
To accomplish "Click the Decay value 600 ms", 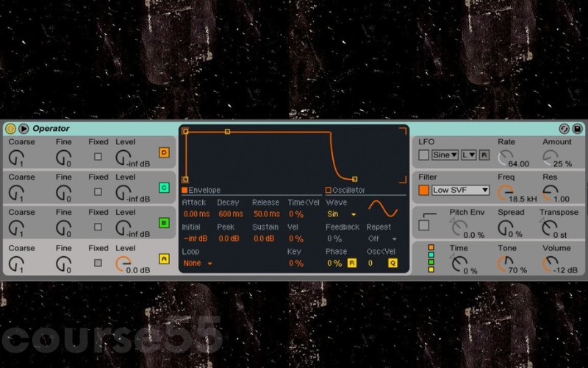I will 231,214.
